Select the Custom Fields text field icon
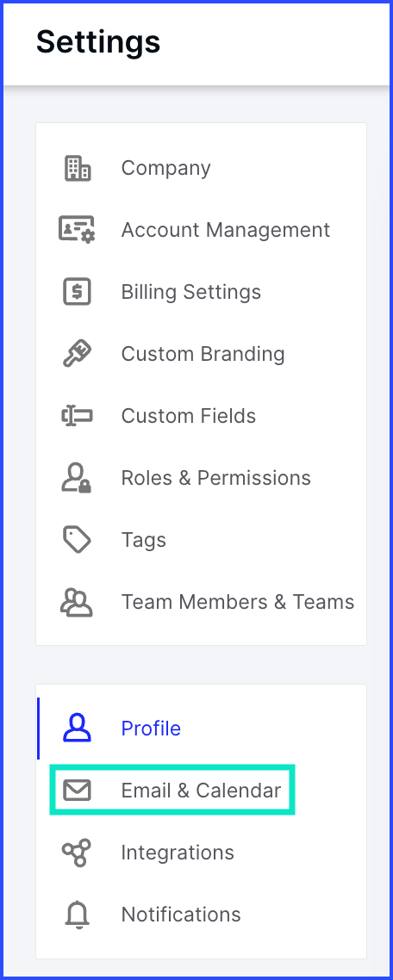The height and width of the screenshot is (980, 393). tap(77, 416)
